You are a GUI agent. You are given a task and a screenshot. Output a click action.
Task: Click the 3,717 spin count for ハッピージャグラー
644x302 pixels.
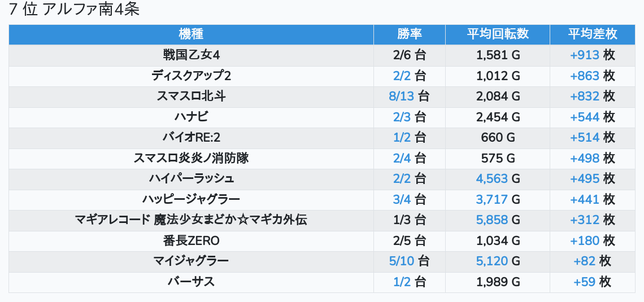point(492,199)
